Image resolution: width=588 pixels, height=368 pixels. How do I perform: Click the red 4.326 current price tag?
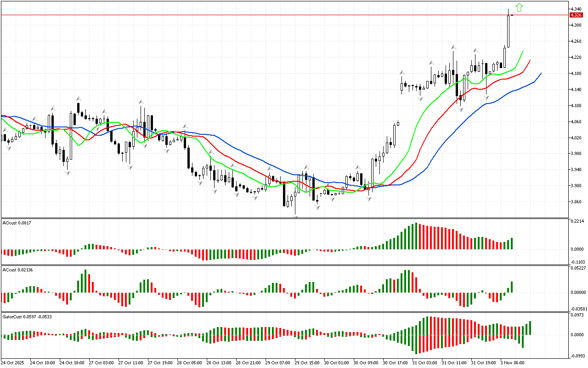tap(576, 15)
